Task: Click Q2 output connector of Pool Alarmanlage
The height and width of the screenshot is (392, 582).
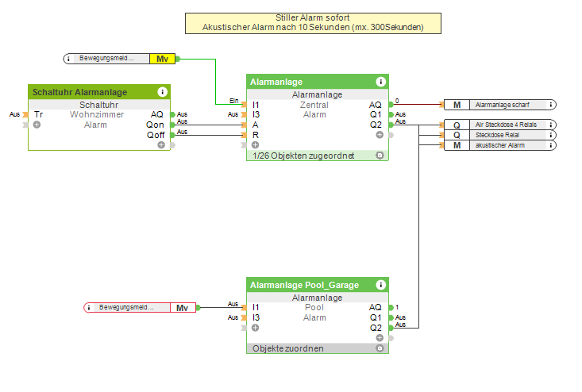Action: (x=391, y=328)
